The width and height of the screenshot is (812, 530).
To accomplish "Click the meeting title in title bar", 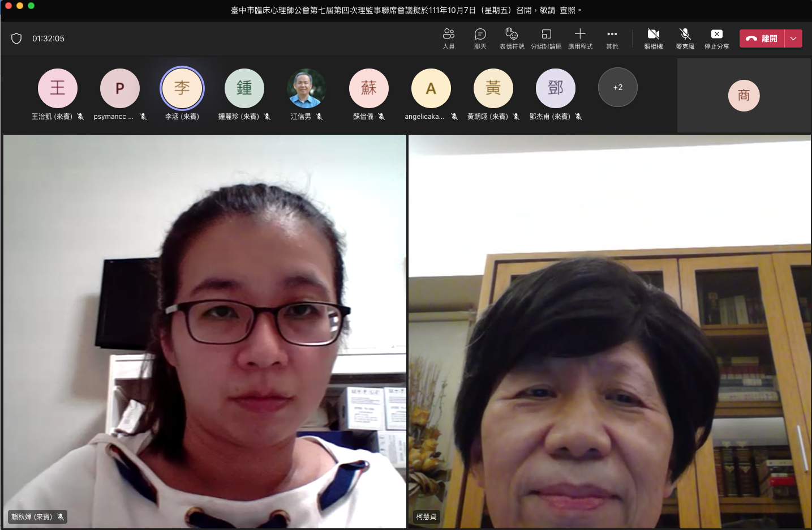I will pos(406,10).
